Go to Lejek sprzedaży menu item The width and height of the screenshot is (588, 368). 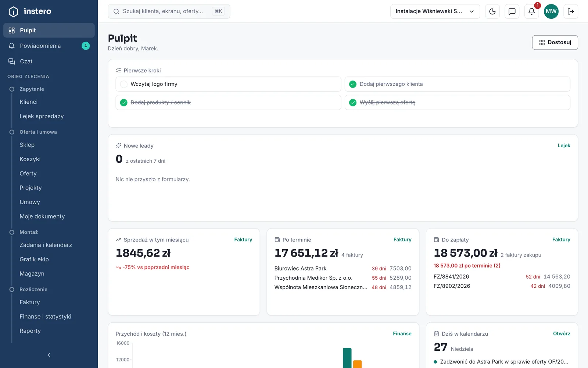(x=42, y=116)
